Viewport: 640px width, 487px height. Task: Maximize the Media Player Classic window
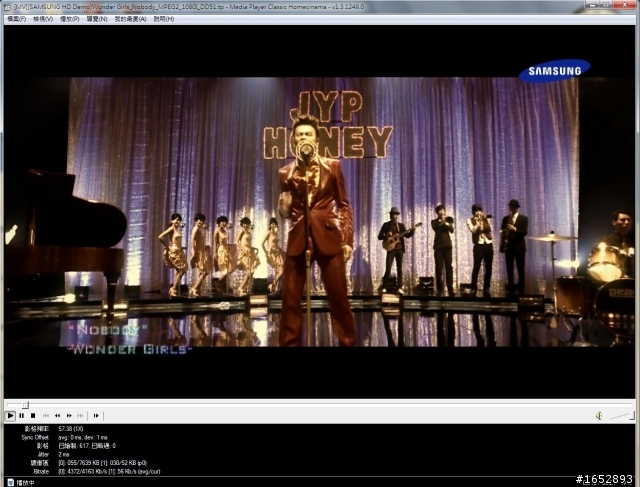pyautogui.click(x=607, y=4)
